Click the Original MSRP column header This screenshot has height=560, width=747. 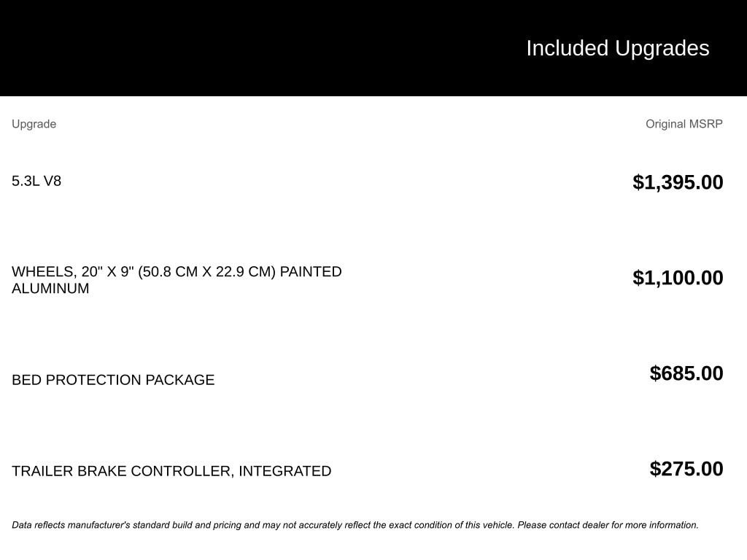(x=684, y=124)
